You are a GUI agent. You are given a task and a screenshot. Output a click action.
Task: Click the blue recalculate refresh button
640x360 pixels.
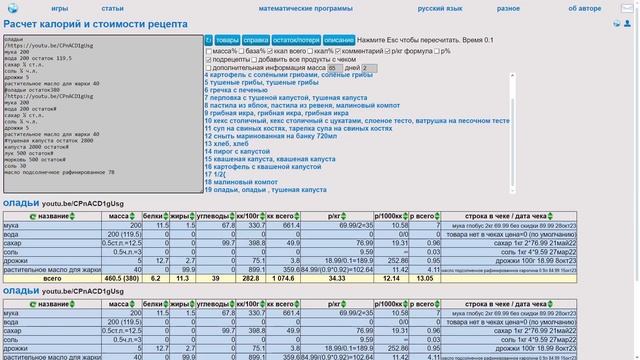click(209, 40)
